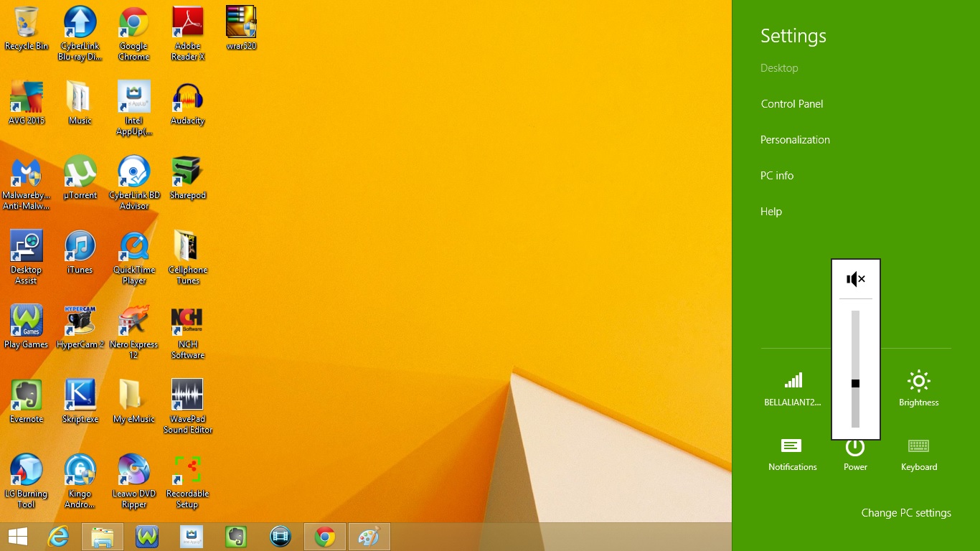Select the HyperCam 2 shortcut
This screenshot has height=551, width=980.
[x=80, y=327]
